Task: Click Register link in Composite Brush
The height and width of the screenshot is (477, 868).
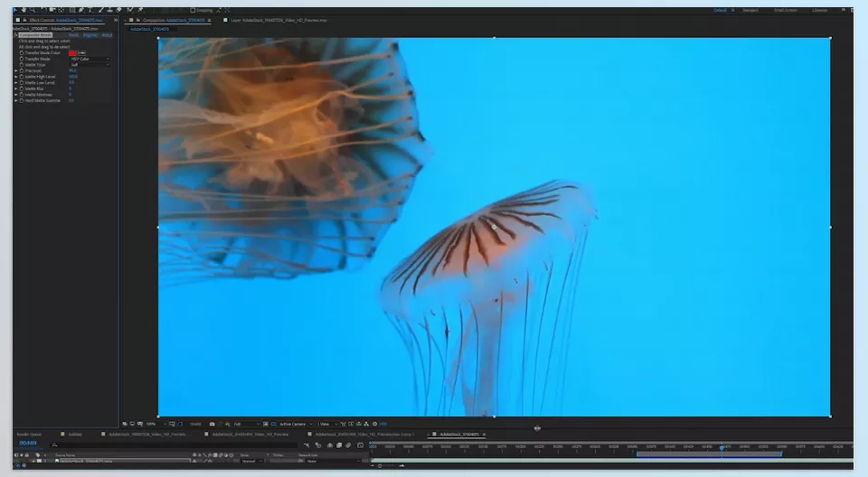Action: [x=90, y=35]
